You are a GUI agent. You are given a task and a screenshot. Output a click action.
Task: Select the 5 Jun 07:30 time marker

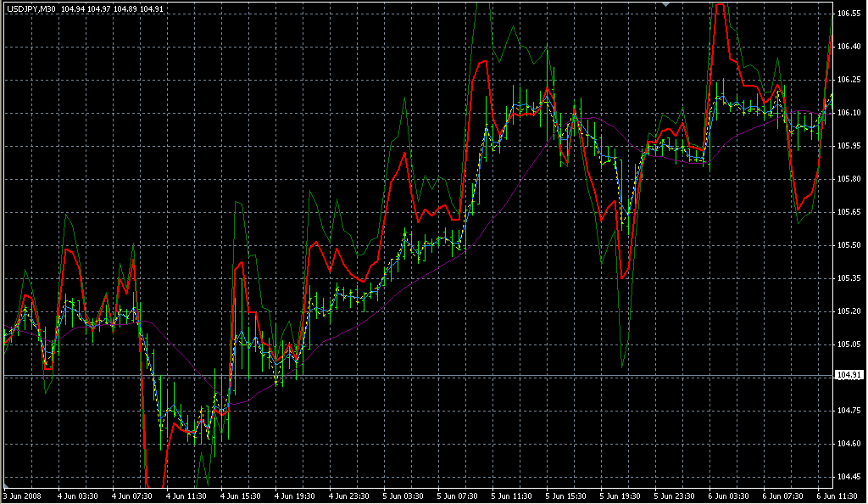(457, 496)
